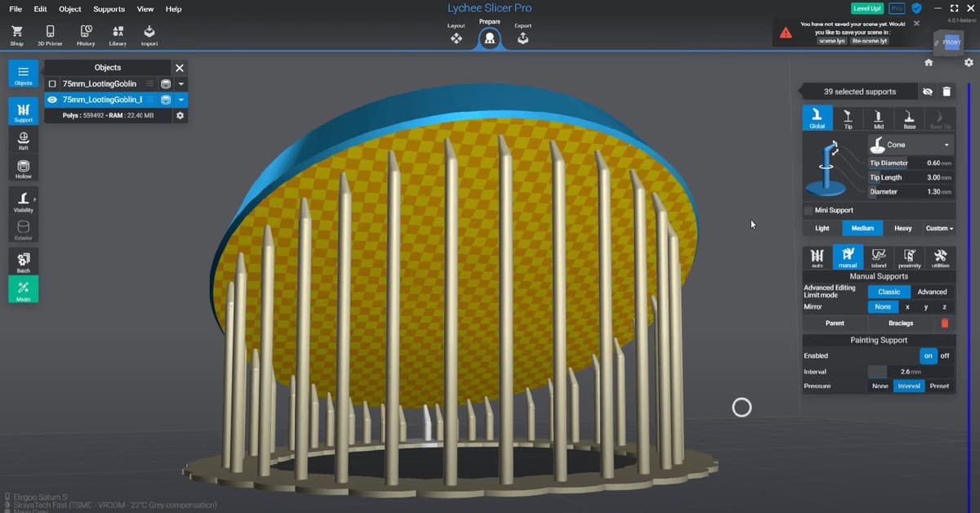Click the Import icon
The height and width of the screenshot is (513, 980).
149,34
